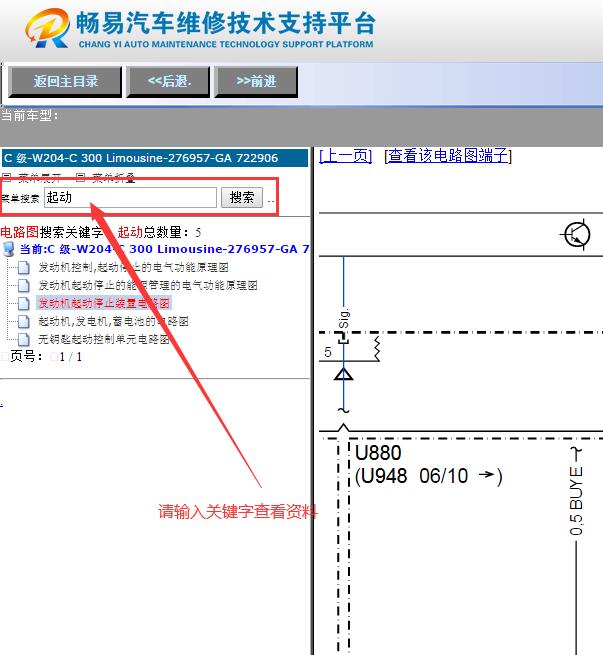Open 无钥匙起动控制单元电路图
The height and width of the screenshot is (655, 603).
pos(104,339)
